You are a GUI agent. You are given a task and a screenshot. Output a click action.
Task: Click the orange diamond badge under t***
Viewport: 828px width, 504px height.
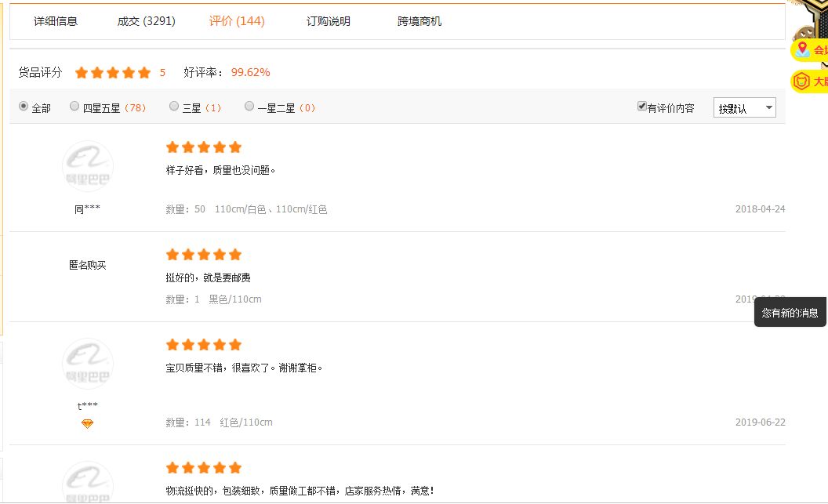[87, 424]
